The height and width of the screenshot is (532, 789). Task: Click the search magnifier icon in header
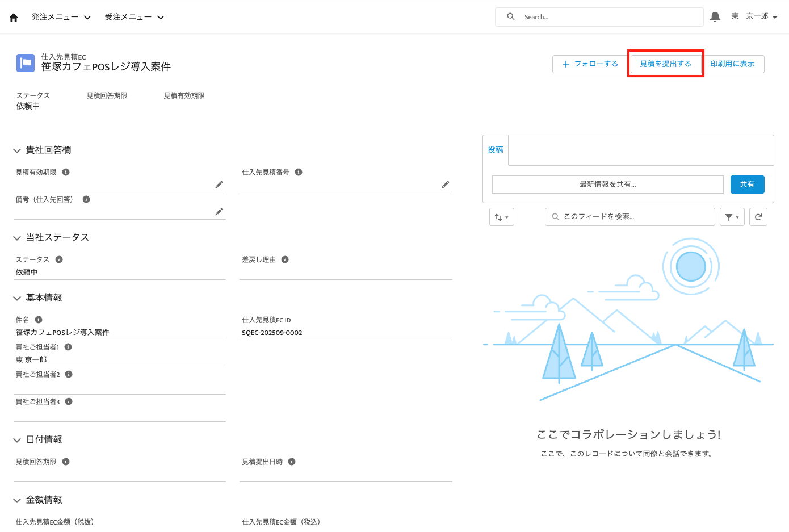click(x=511, y=17)
